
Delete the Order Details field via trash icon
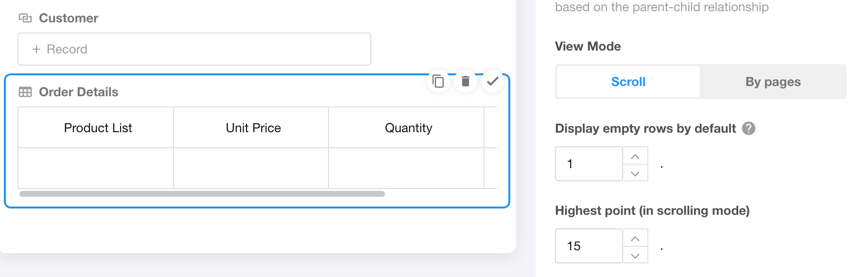(466, 81)
